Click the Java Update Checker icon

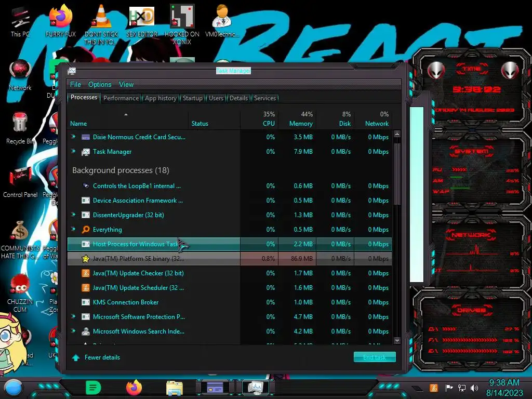coord(86,273)
